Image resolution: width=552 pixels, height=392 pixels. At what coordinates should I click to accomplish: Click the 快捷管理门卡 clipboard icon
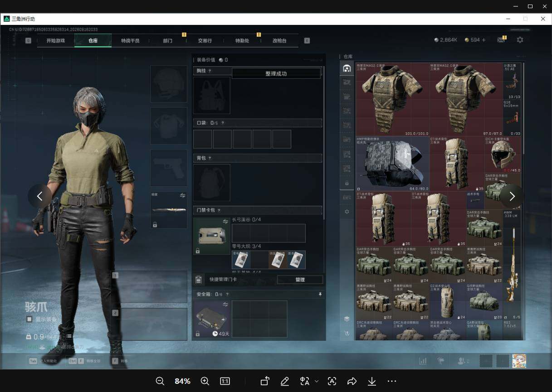click(x=198, y=280)
